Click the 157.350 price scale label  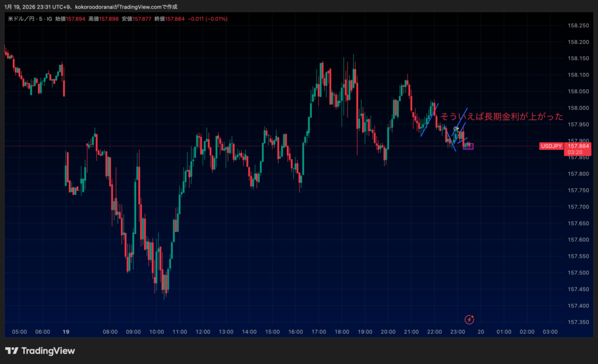pos(578,322)
